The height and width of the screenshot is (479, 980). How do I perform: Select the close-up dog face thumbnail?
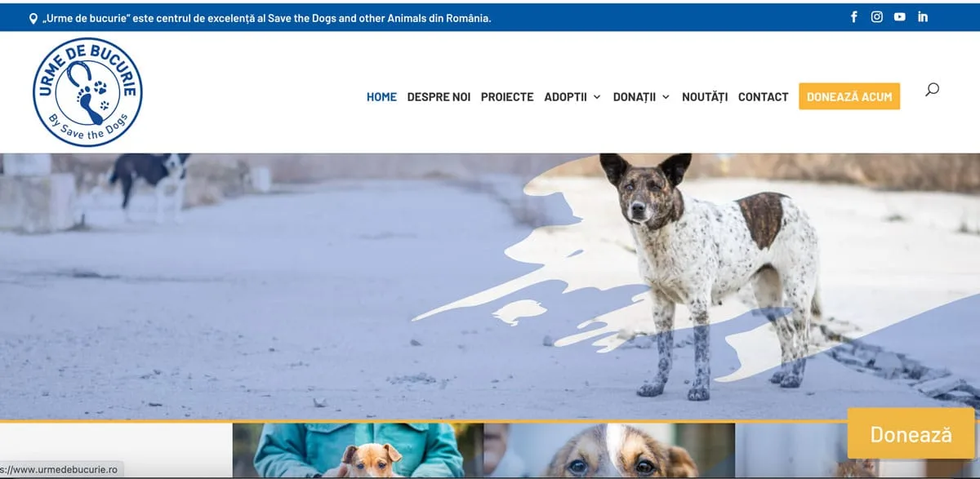tap(609, 450)
